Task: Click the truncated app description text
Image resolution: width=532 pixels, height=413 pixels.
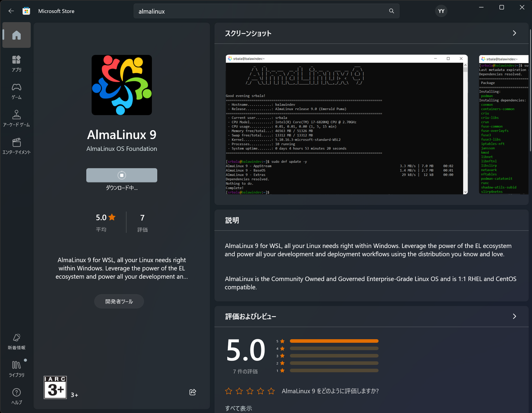Action: [x=122, y=268]
